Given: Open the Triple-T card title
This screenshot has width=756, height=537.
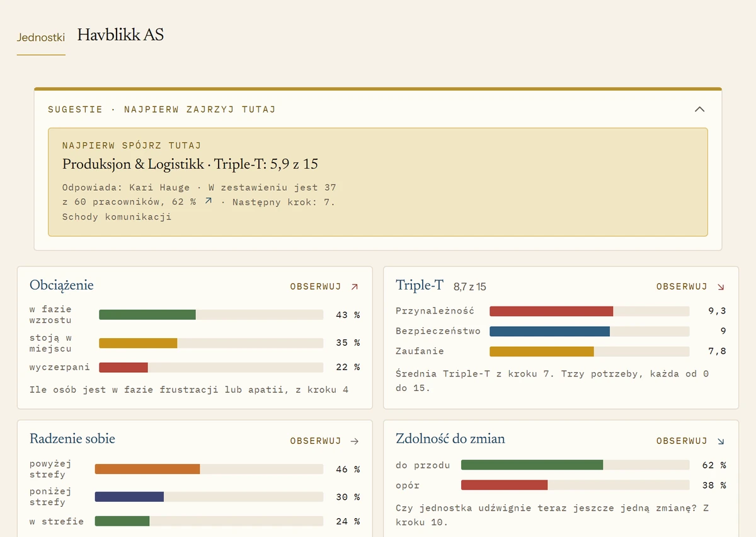Looking at the screenshot, I should (x=420, y=285).
